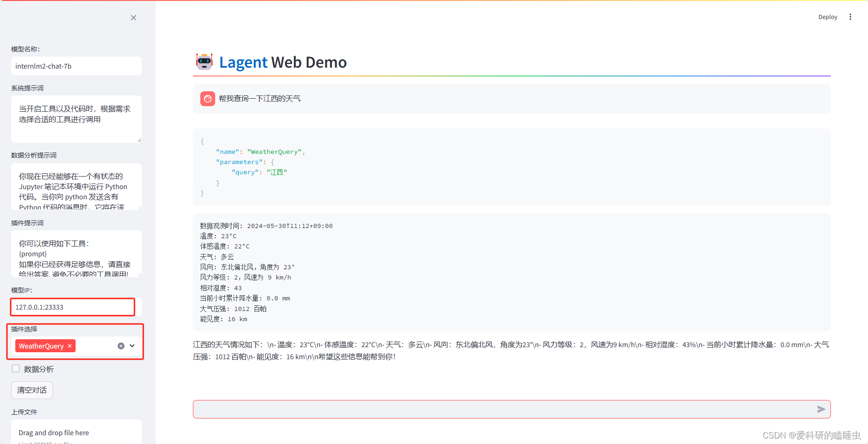Click the 模型名称 label
868x444 pixels.
click(26, 49)
